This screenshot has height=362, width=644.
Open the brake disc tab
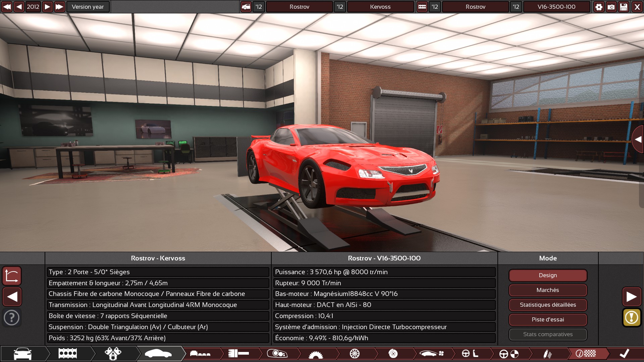pos(393,354)
